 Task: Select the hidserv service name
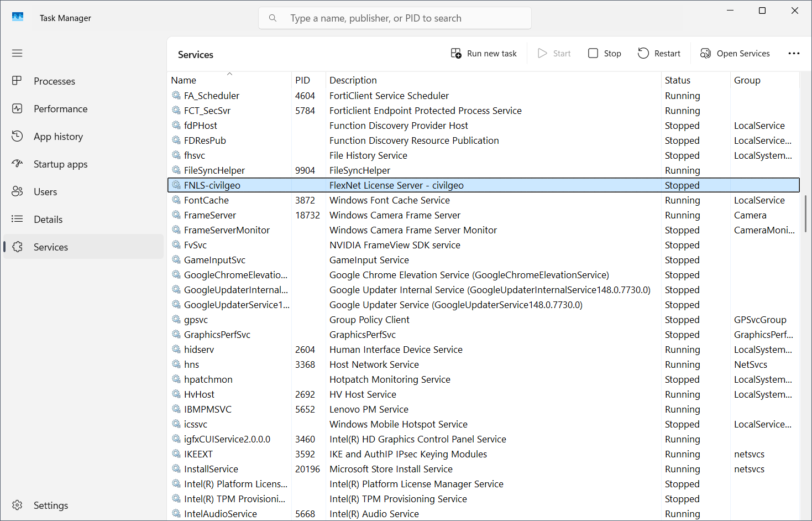(x=199, y=350)
